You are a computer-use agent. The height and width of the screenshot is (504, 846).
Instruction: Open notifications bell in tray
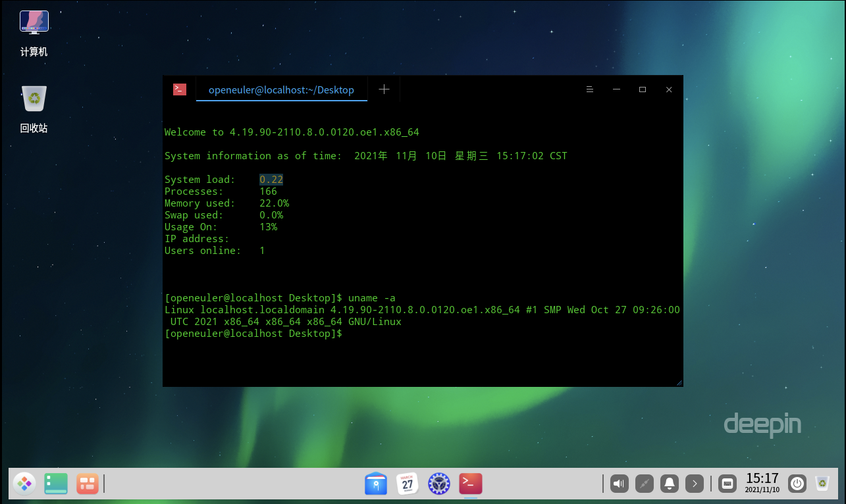click(670, 484)
